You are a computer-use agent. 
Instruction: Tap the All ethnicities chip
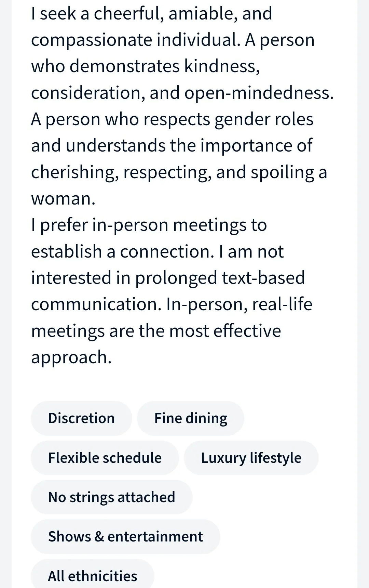[x=93, y=576]
